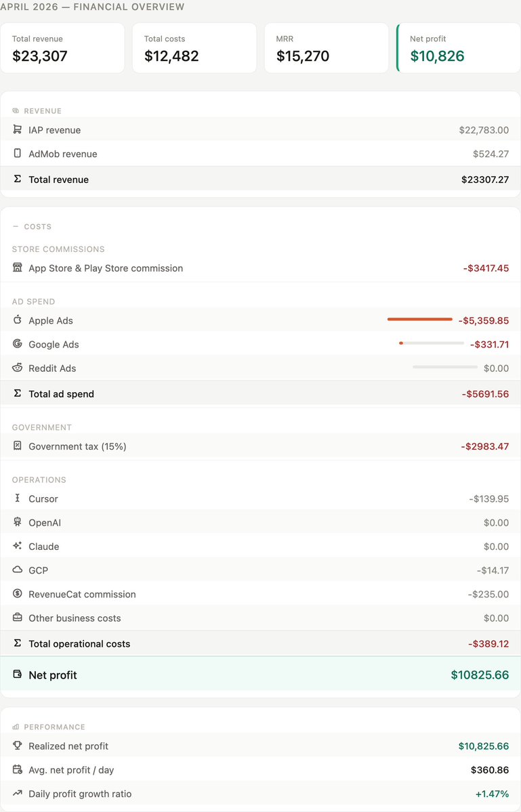The height and width of the screenshot is (812, 521).
Task: Collapse the Costs section via minus icon
Action: (15, 226)
